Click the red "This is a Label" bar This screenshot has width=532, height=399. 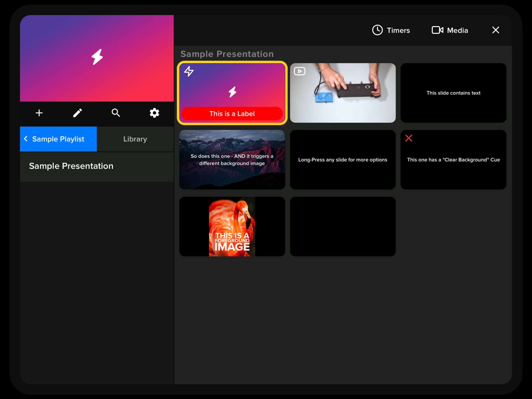click(x=232, y=114)
